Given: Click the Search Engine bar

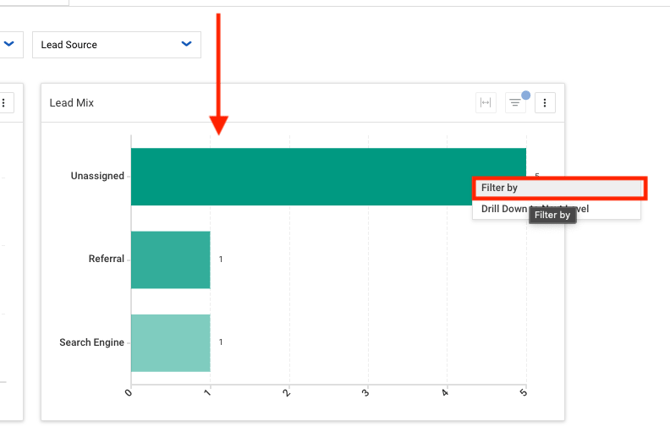Looking at the screenshot, I should click(x=170, y=343).
